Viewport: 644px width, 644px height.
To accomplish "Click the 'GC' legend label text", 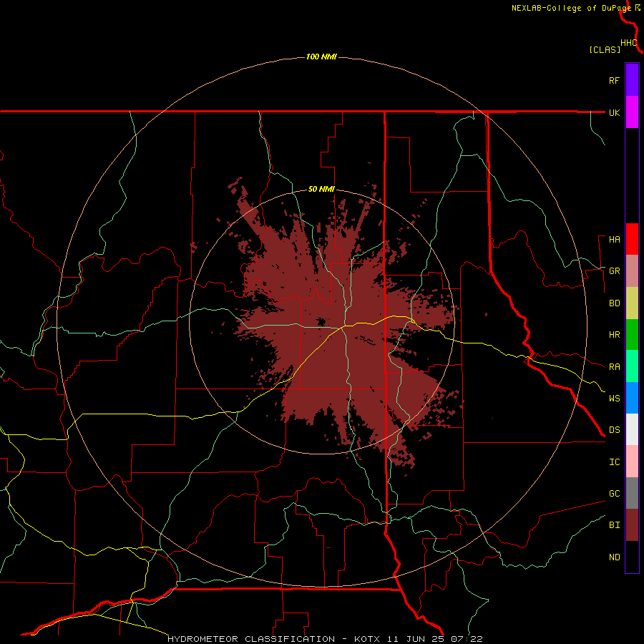I will coord(614,494).
